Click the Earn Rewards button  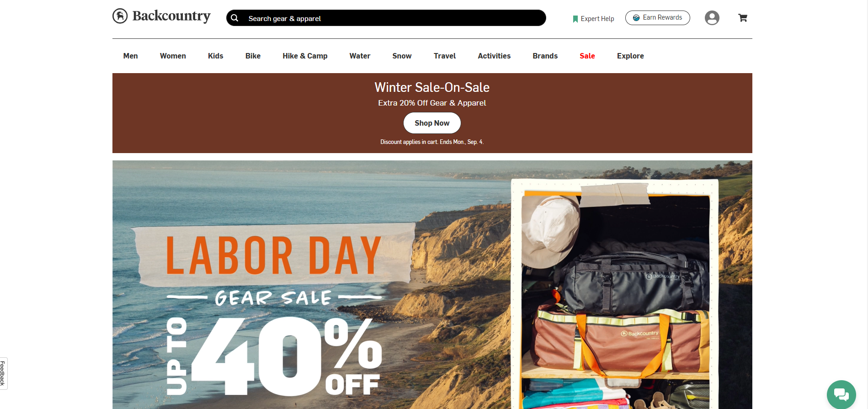tap(657, 18)
